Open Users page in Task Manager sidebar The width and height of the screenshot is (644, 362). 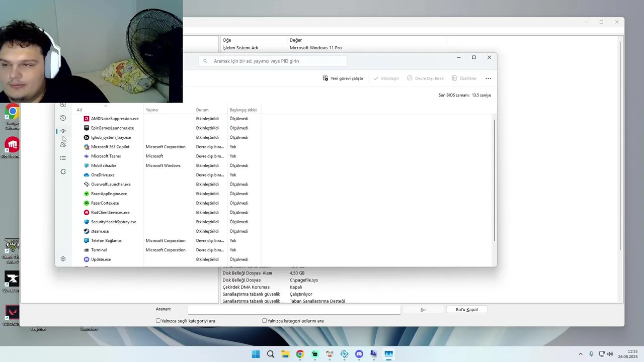point(63,145)
